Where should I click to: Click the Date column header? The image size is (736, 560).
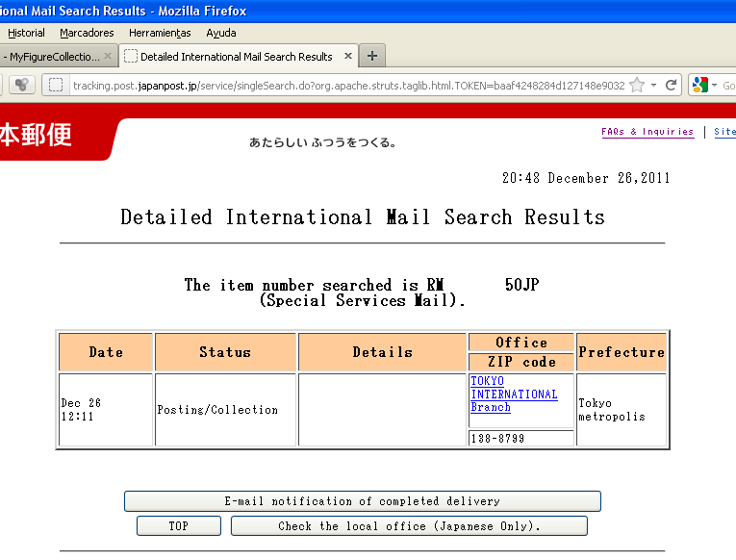[106, 352]
